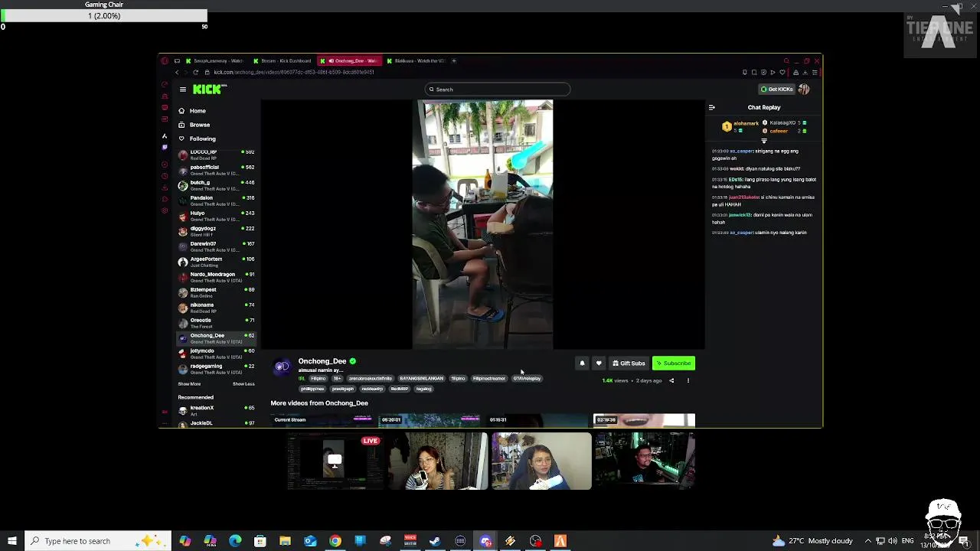Select the 18+ tag
The height and width of the screenshot is (551, 980).
(x=337, y=379)
